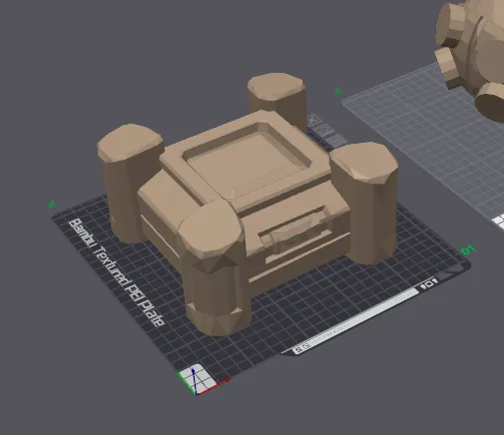
Task: Click the green 01 plate number label
Action: pos(468,249)
